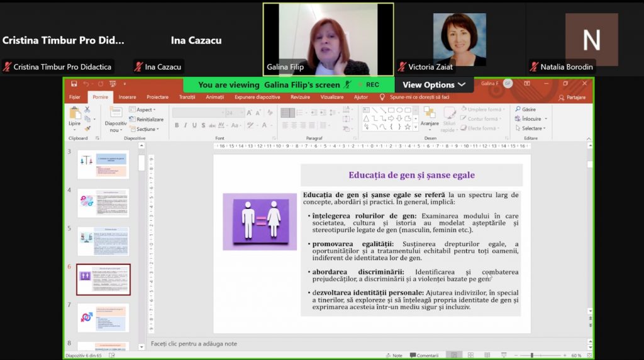Click the Save icon in quick access toolbar
Viewport: 644px width, 360px height.
74,84
